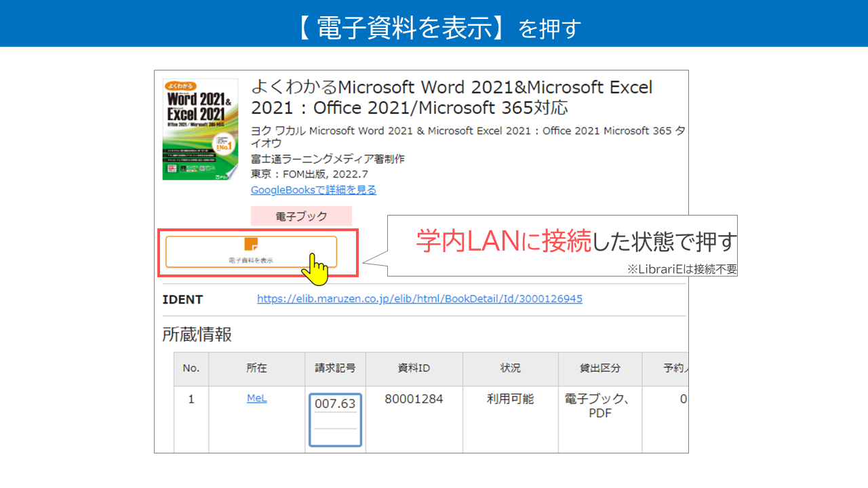This screenshot has height=488, width=868.
Task: Click the author line 富士通ラーニングメディア著制作
Action: click(x=328, y=159)
